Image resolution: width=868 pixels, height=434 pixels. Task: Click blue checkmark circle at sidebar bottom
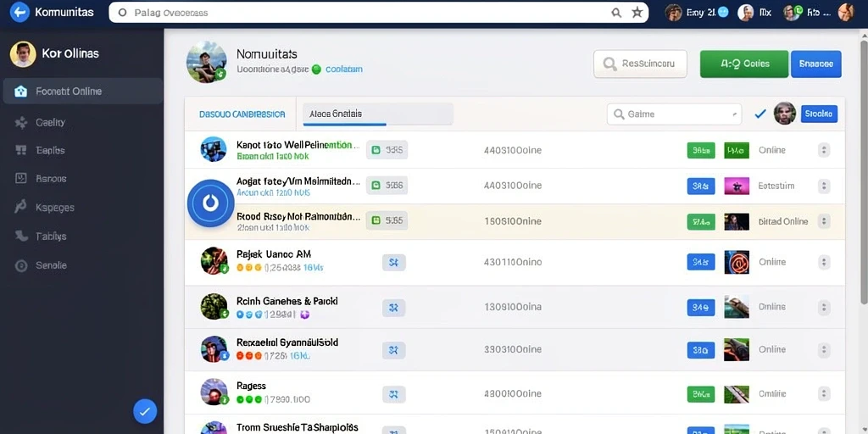point(145,411)
